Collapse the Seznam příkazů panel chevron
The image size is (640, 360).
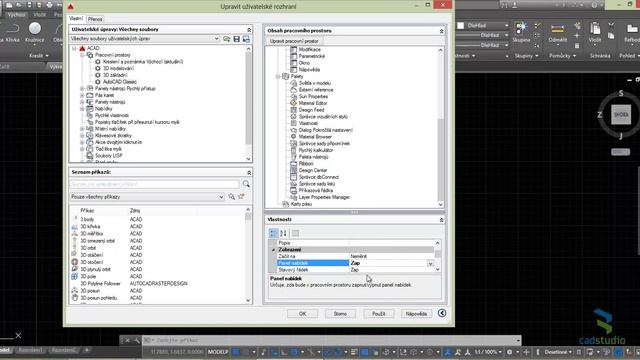(249, 173)
